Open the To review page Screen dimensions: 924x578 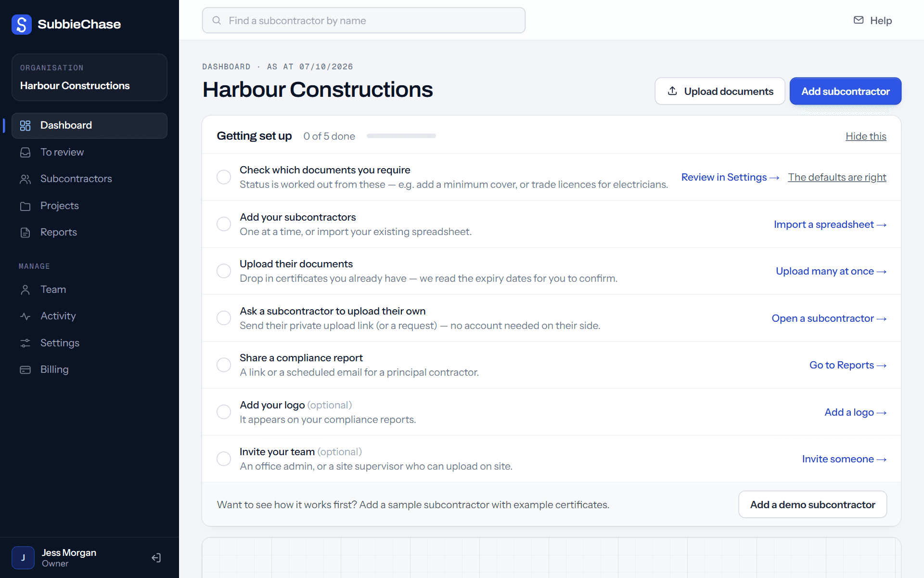tap(90, 152)
